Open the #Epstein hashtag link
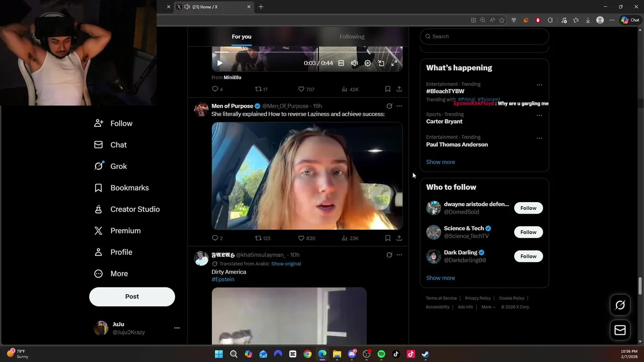The width and height of the screenshot is (644, 362). (223, 280)
